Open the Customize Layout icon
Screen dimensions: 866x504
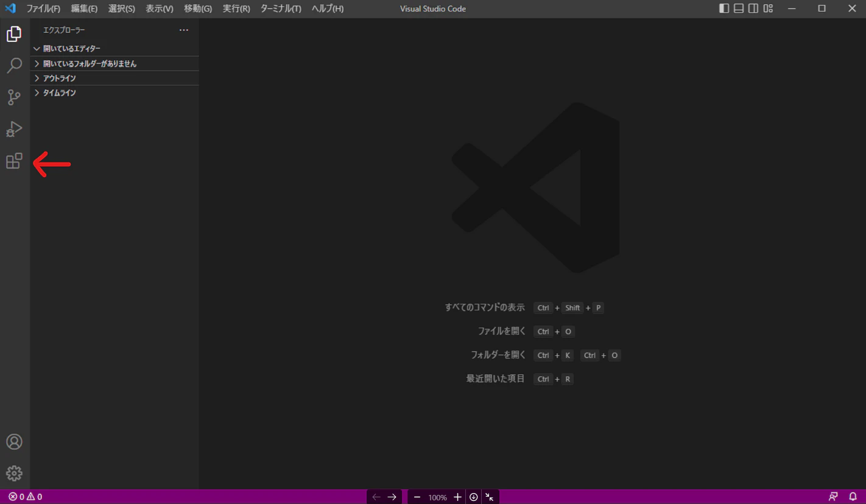(768, 9)
